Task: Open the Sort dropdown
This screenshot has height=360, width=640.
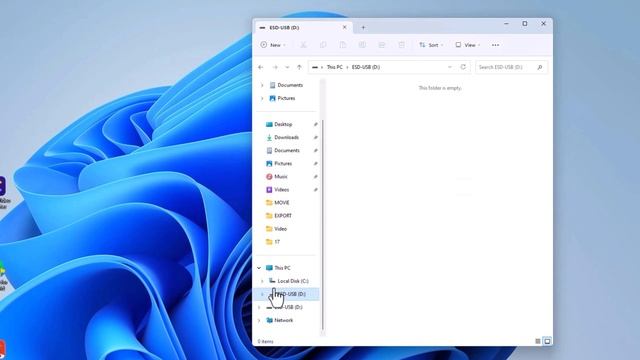Action: pos(431,45)
